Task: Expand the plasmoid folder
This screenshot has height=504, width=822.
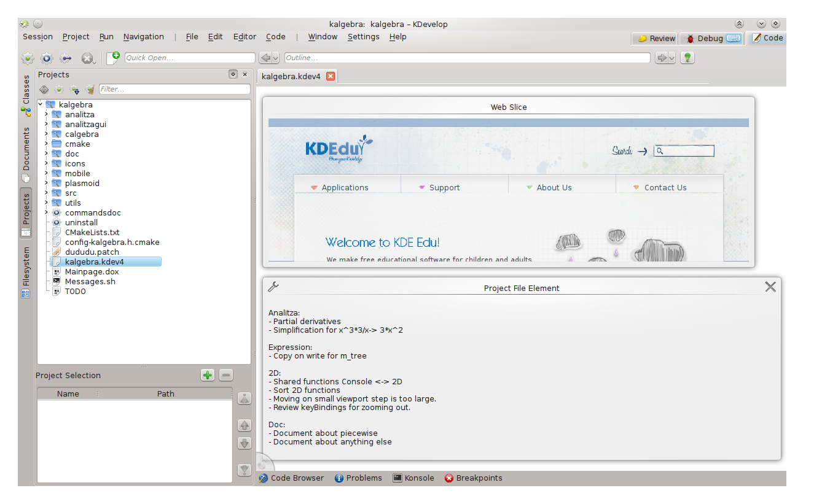Action: click(x=46, y=183)
